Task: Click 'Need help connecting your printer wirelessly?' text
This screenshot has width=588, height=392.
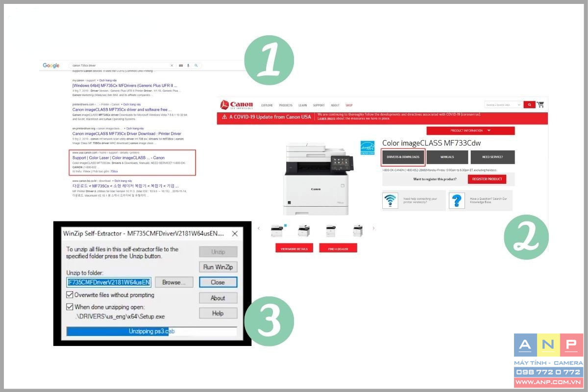Action: [420, 200]
